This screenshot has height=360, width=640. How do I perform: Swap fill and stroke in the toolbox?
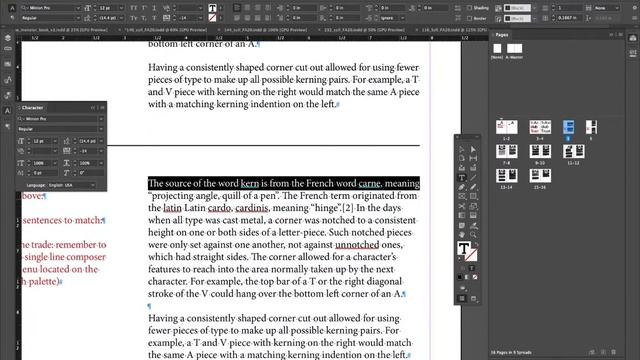click(x=476, y=244)
